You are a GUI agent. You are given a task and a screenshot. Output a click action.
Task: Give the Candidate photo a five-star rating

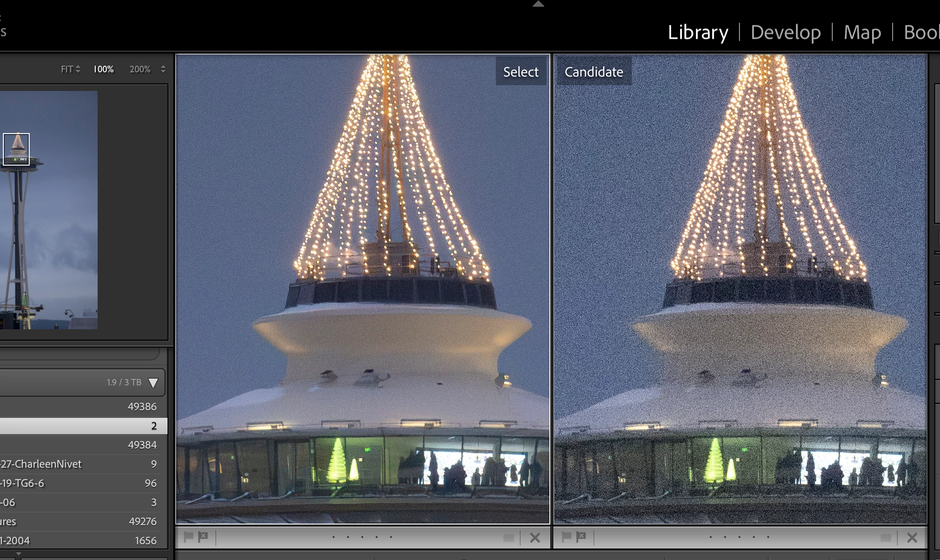point(768,537)
